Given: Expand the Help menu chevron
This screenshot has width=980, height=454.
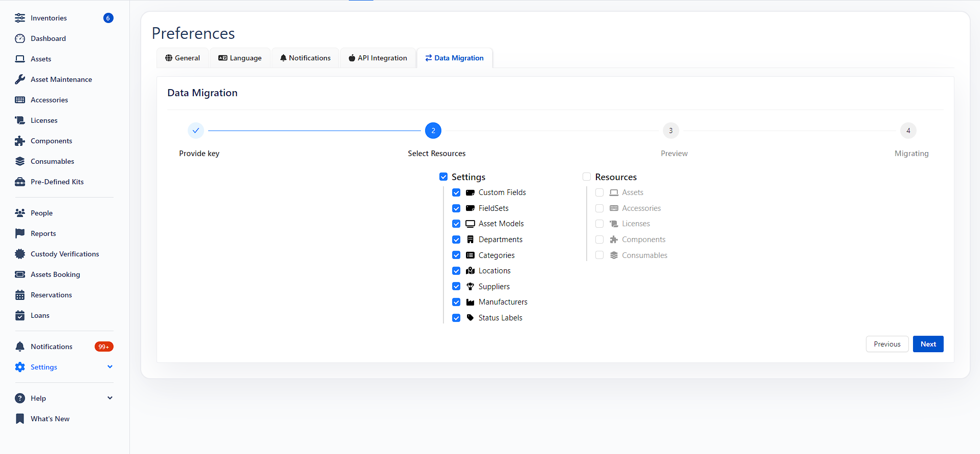Looking at the screenshot, I should [x=110, y=398].
